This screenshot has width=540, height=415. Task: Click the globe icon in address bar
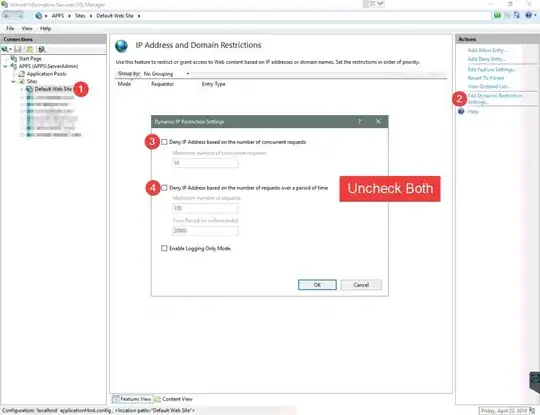39,16
